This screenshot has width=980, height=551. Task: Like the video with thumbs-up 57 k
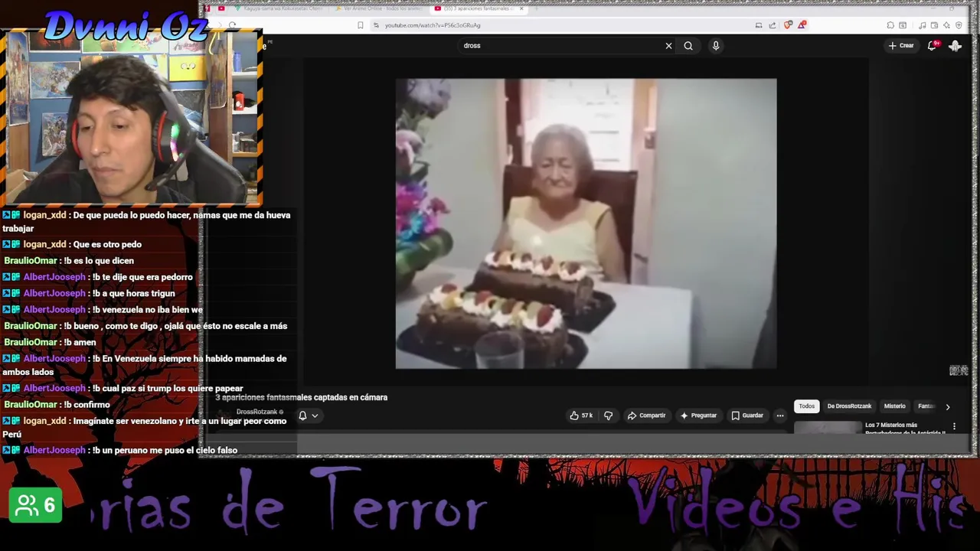(x=581, y=416)
